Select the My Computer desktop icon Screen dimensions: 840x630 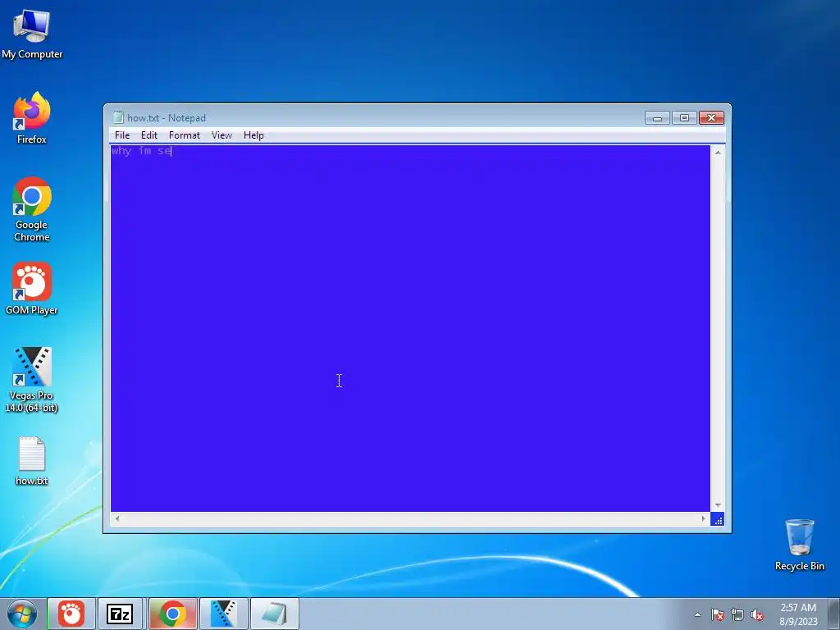(32, 34)
